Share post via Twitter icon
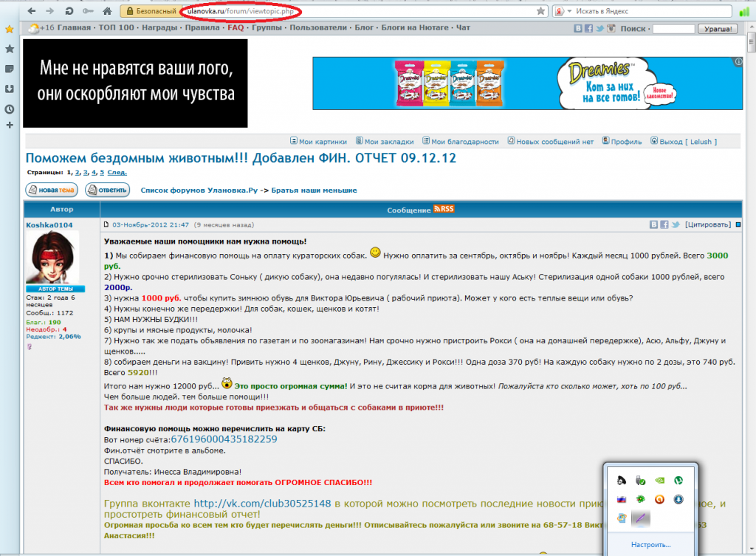The image size is (756, 556). coord(676,224)
